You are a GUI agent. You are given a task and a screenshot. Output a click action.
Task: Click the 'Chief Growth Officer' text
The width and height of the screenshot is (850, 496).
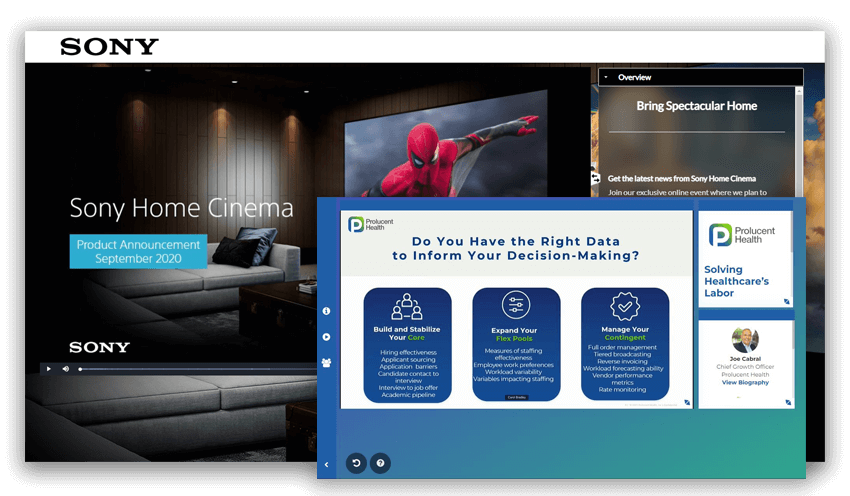click(x=745, y=366)
